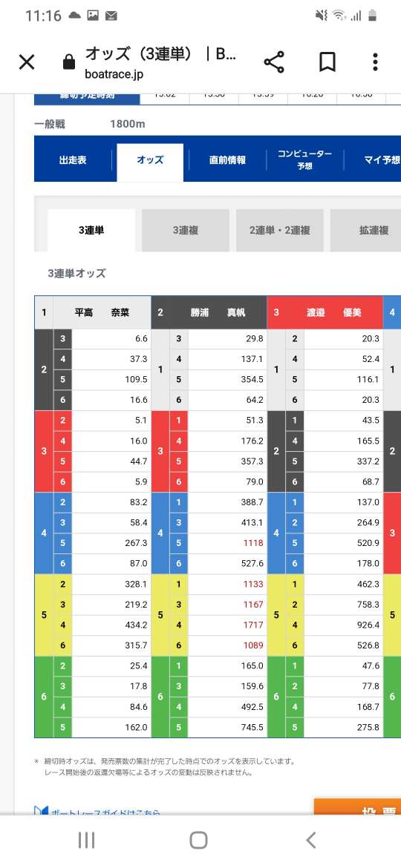401x868 pixels.
Task: Tap the Android back navigation arrow
Action: [x=311, y=840]
